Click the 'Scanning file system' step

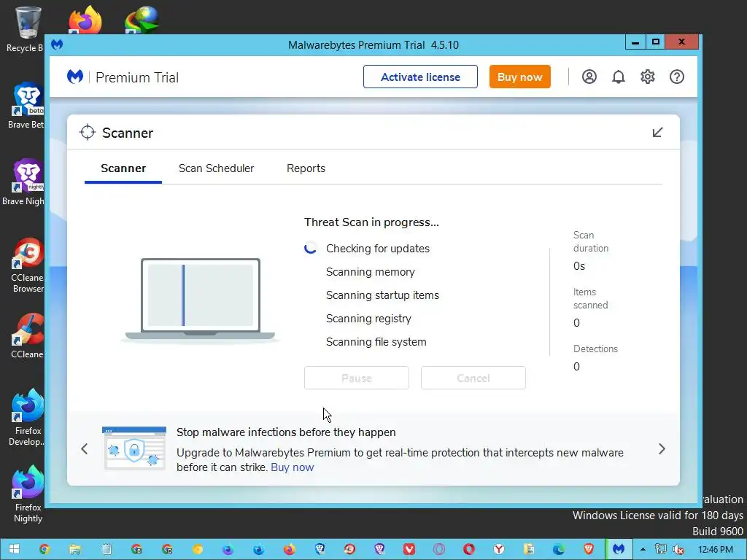click(x=376, y=342)
